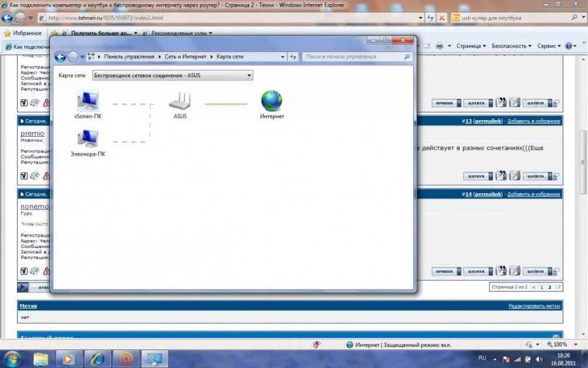This screenshot has width=588, height=368.
Task: Click Редактировать метки link
Action: tap(534, 306)
